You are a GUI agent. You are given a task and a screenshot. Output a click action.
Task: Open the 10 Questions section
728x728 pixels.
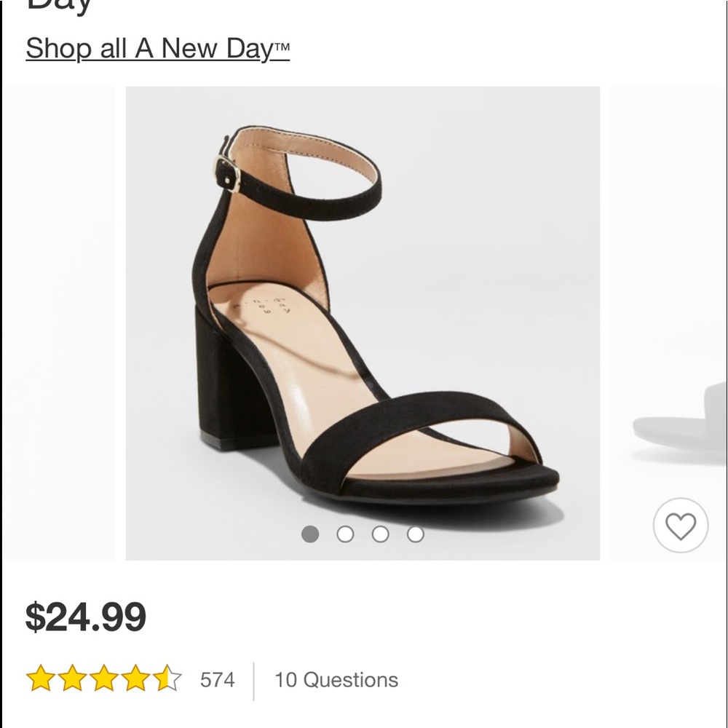pyautogui.click(x=336, y=680)
